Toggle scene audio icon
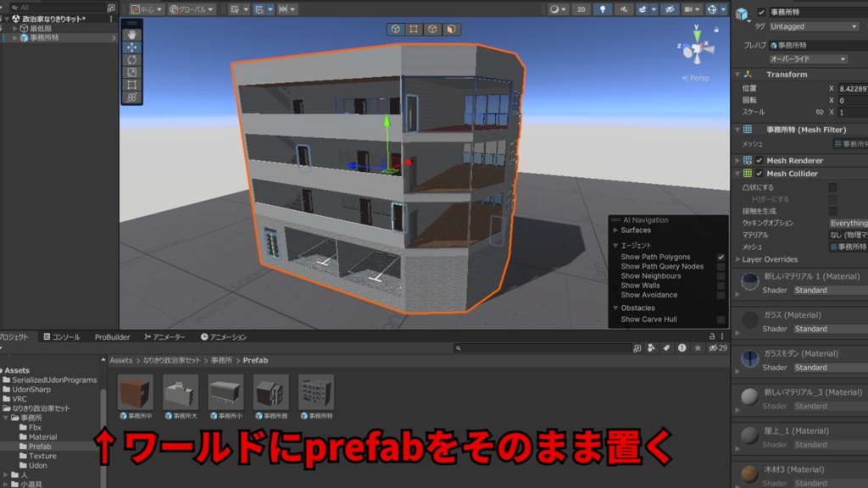This screenshot has height=488, width=868. [x=623, y=9]
